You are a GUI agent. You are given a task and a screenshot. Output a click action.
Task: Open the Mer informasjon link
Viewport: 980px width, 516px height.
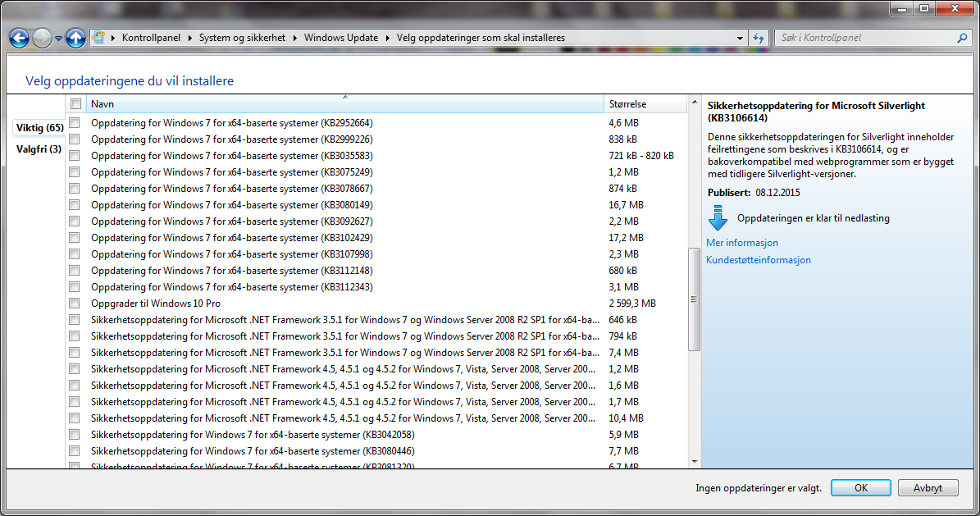point(742,243)
